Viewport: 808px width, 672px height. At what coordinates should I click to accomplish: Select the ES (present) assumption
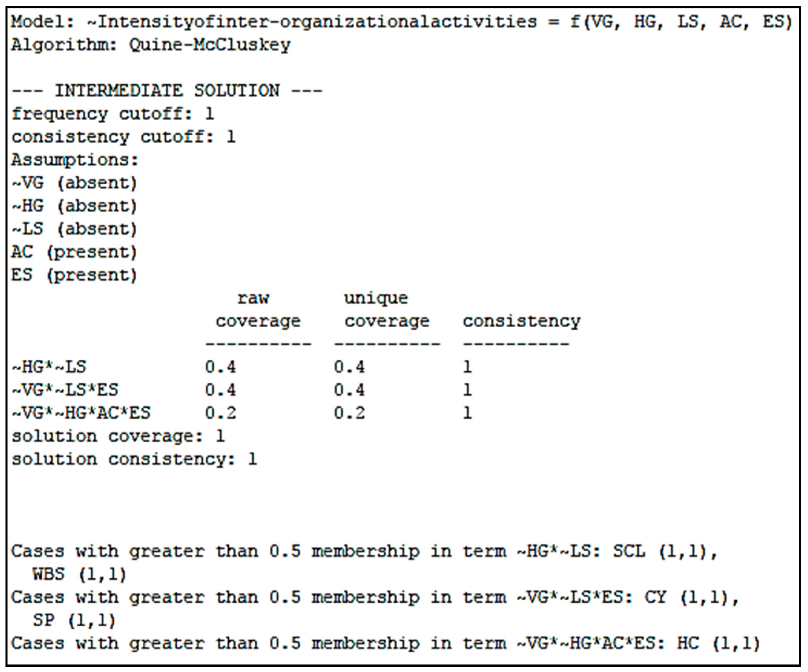click(74, 275)
